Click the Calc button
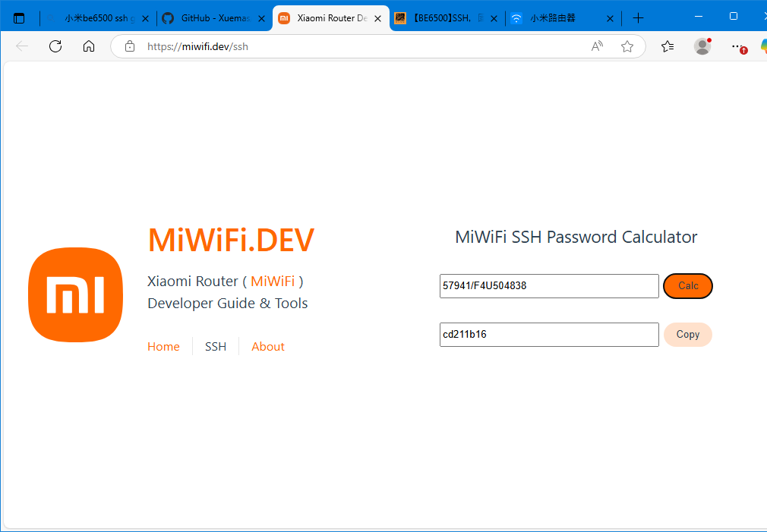Screen dimensions: 767x532 687,286
